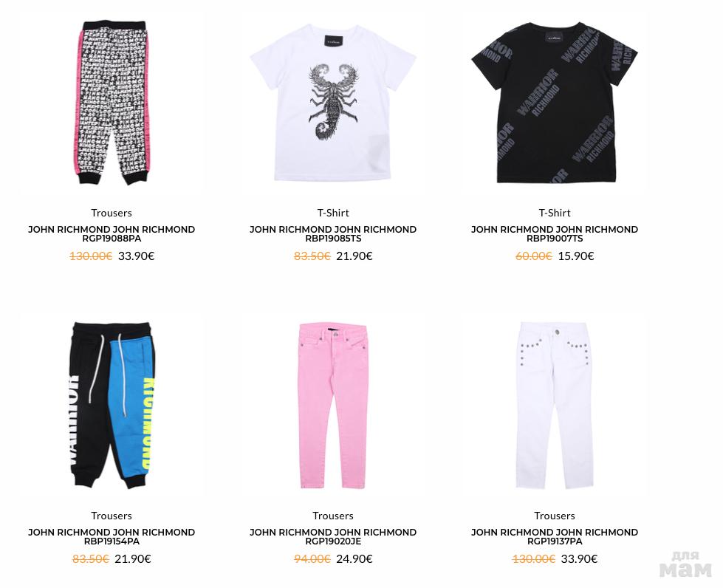Click product title RBP19154PA
This screenshot has height=588, width=723.
[x=111, y=537]
